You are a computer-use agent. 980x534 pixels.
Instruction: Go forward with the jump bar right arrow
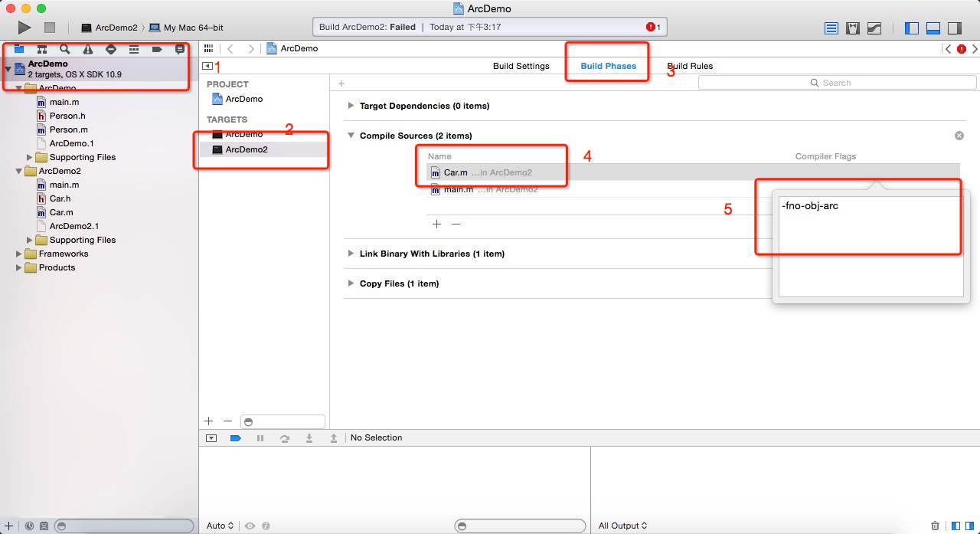point(251,48)
